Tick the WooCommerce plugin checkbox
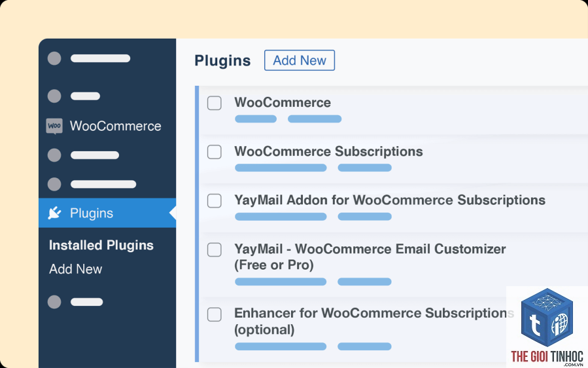 [x=215, y=103]
